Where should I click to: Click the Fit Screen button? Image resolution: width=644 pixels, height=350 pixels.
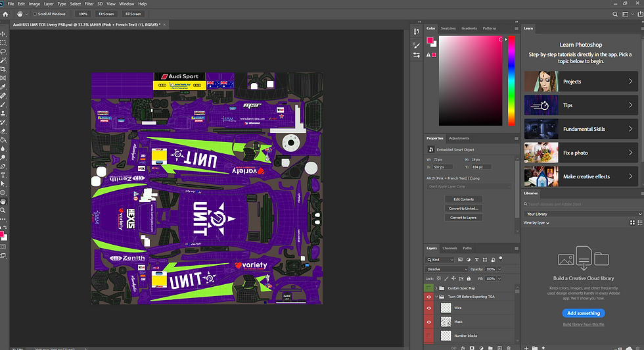pyautogui.click(x=106, y=14)
